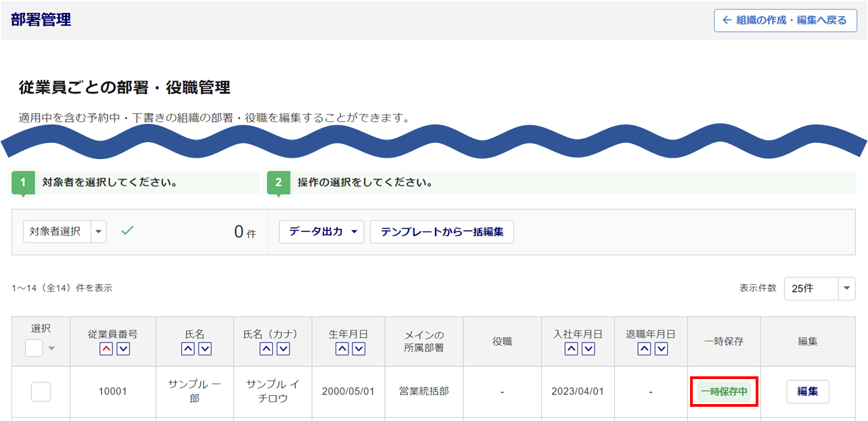Go back via 組織の作成・編集へ戻る

(785, 20)
